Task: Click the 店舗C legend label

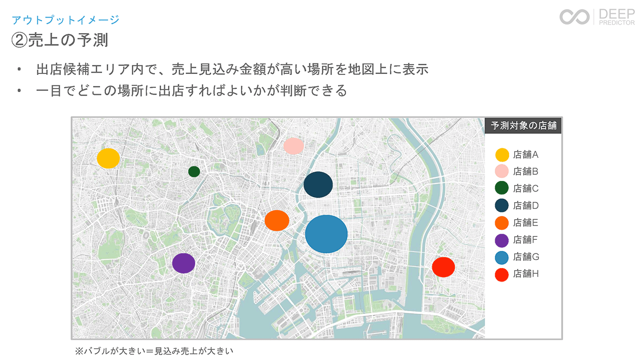Action: tap(526, 189)
